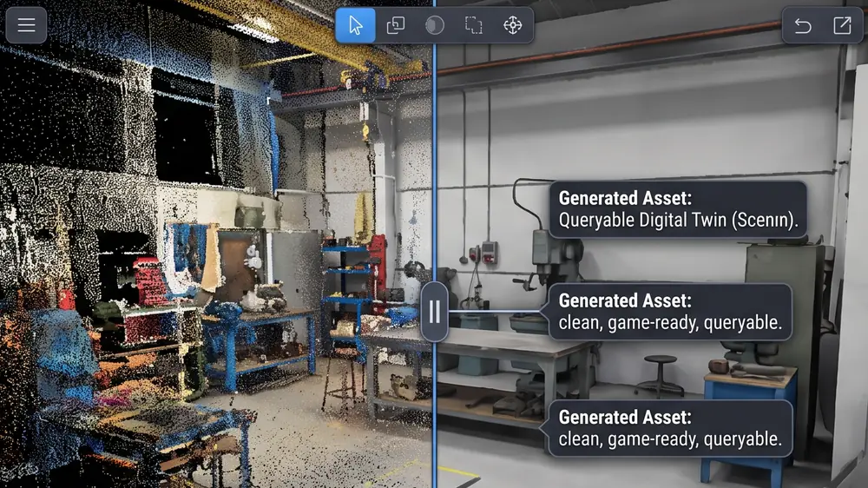This screenshot has height=488, width=868.
Task: Select the crosshair target tool
Action: click(513, 25)
